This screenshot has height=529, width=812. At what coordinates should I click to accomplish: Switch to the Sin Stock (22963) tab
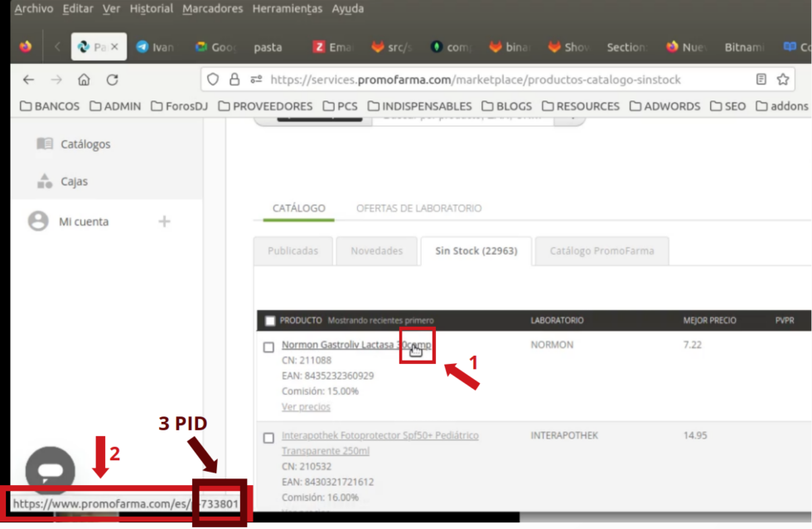click(476, 250)
